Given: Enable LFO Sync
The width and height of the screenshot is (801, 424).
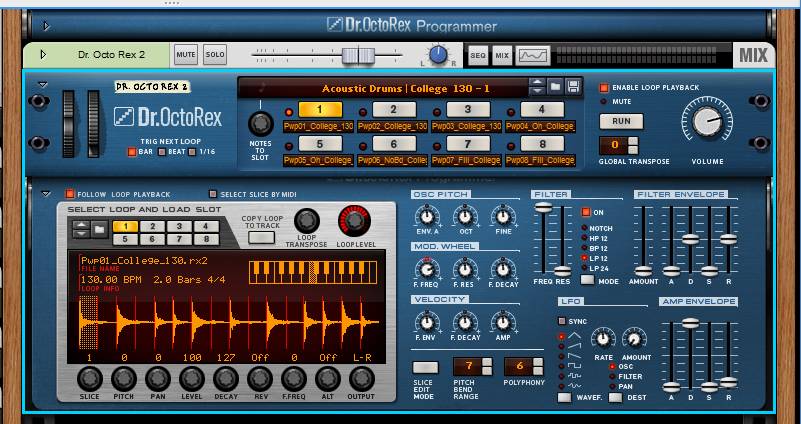Looking at the screenshot, I should pyautogui.click(x=562, y=321).
